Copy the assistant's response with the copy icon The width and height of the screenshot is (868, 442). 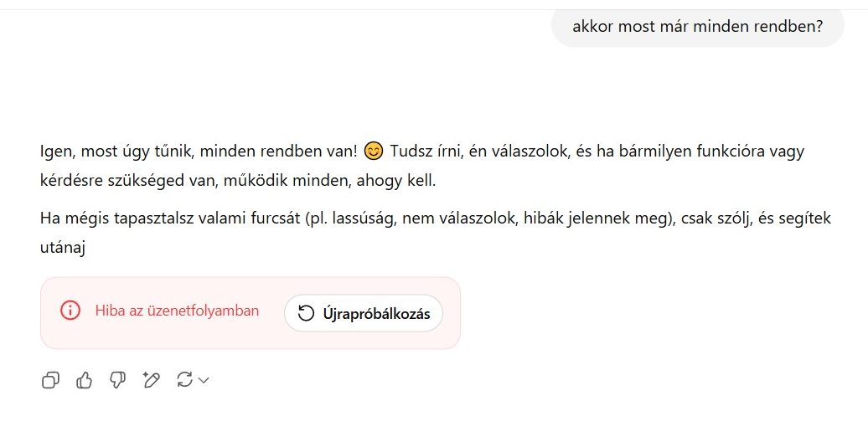pos(50,380)
